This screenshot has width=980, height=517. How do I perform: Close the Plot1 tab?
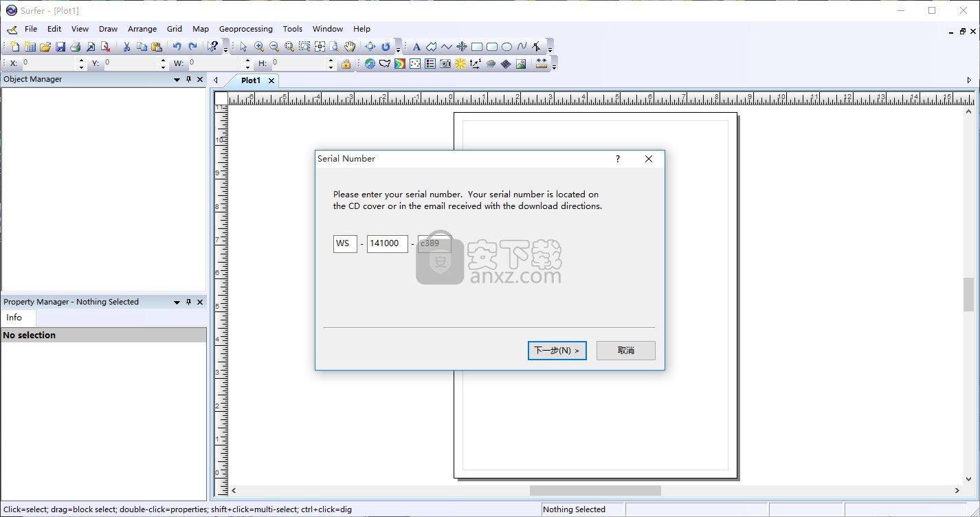(271, 80)
